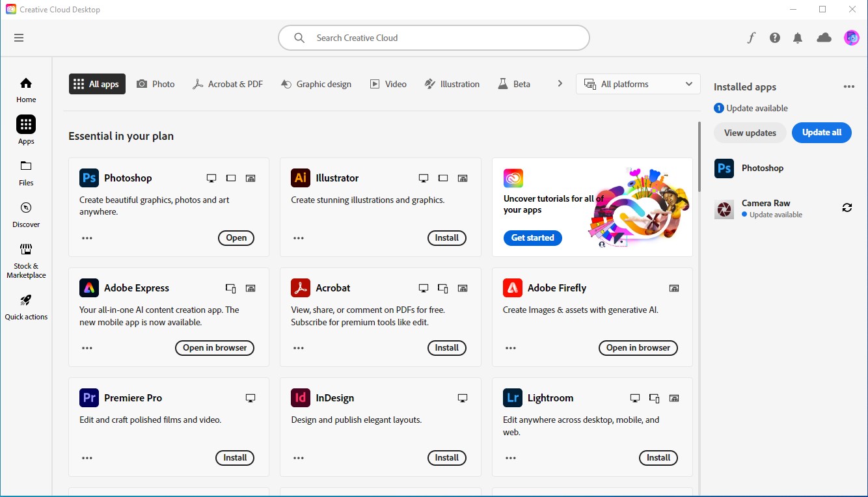The image size is (868, 497).
Task: Click the Lightroom app icon
Action: click(513, 397)
